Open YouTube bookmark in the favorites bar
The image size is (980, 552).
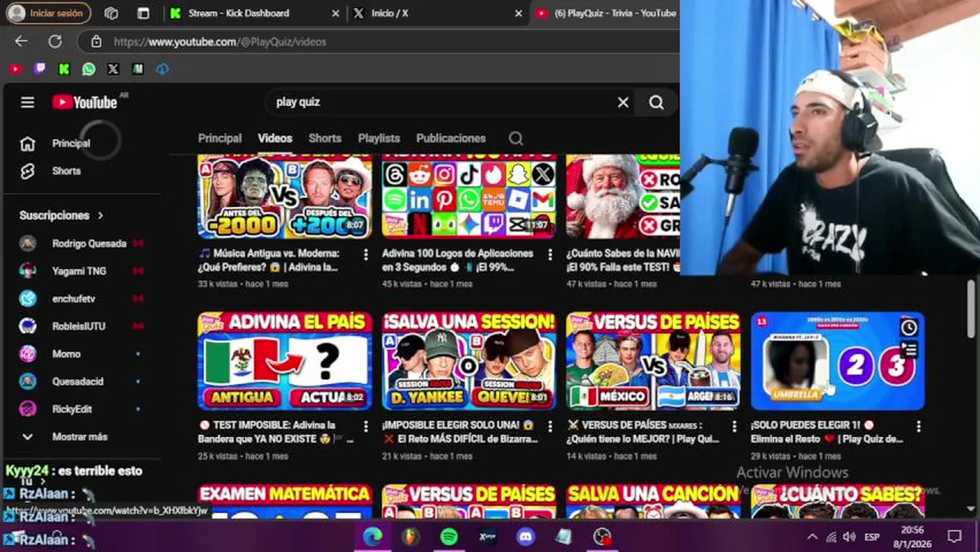pyautogui.click(x=15, y=69)
